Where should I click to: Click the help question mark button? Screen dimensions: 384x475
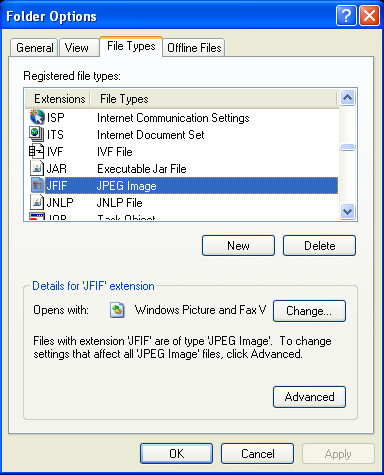coord(346,15)
